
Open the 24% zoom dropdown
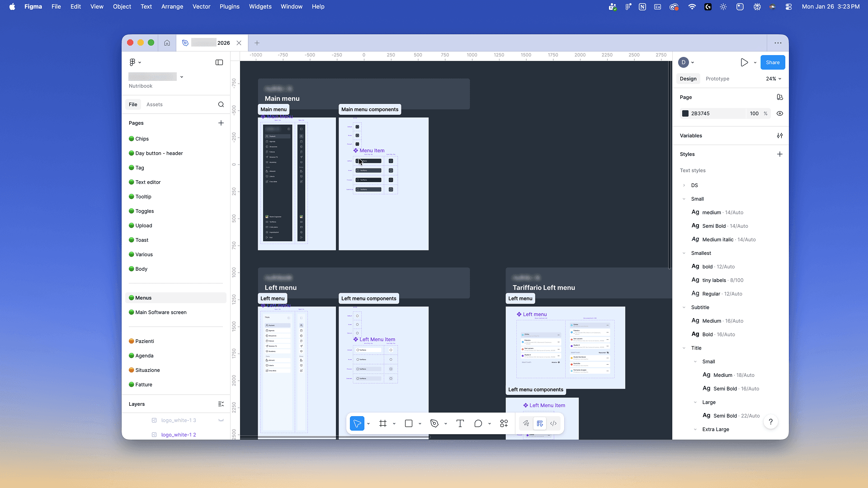point(774,79)
